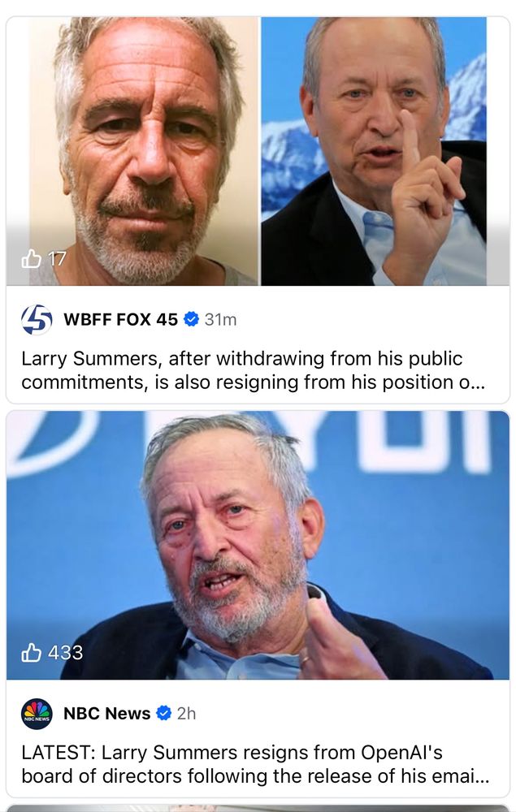Open the NBC News peacock logo
The height and width of the screenshot is (812, 516).
[x=37, y=714]
